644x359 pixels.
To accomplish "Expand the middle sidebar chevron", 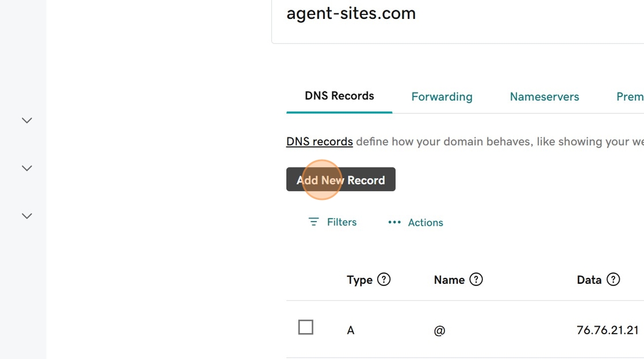I will point(26,168).
